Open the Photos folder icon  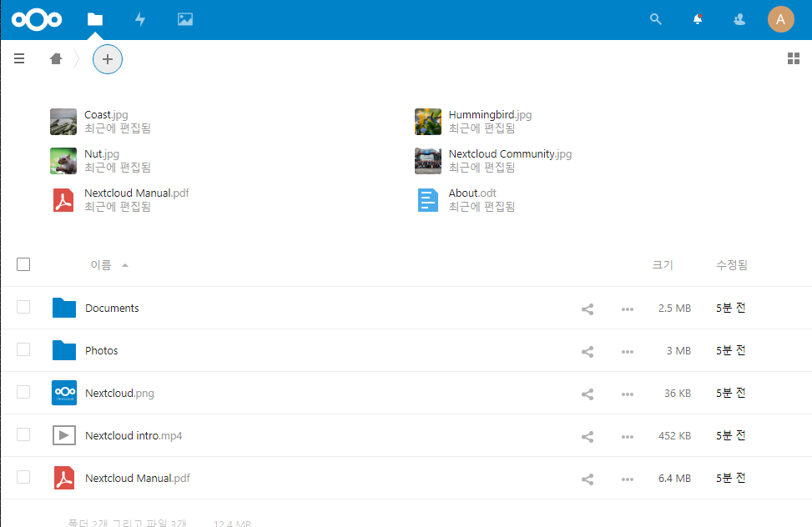pos(64,350)
